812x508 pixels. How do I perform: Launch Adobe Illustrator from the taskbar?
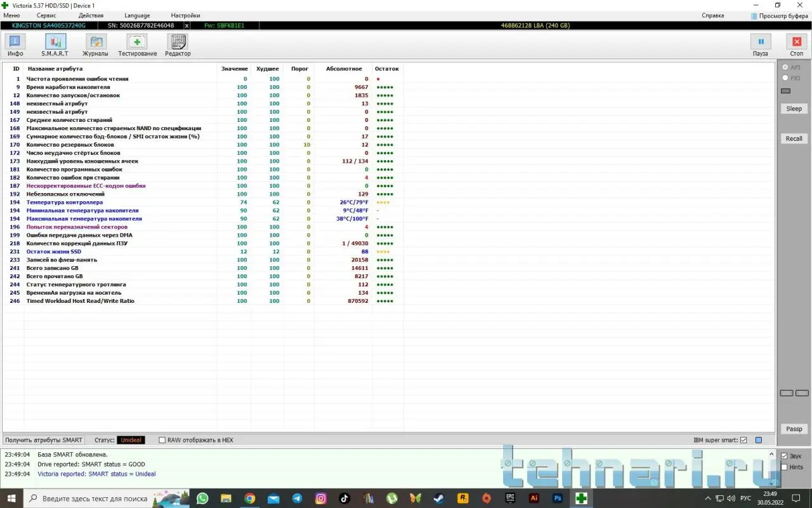pyautogui.click(x=534, y=498)
